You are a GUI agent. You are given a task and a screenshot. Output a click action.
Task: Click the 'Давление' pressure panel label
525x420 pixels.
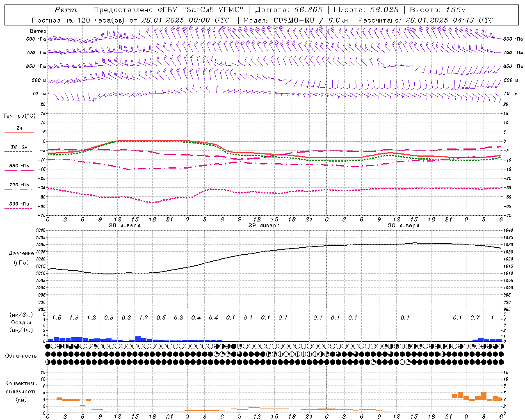click(21, 253)
